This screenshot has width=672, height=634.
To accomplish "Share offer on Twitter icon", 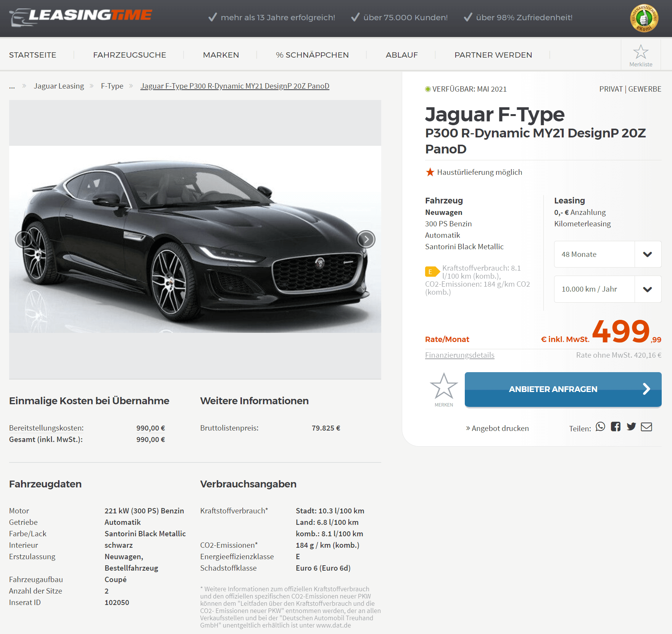I will (x=631, y=427).
